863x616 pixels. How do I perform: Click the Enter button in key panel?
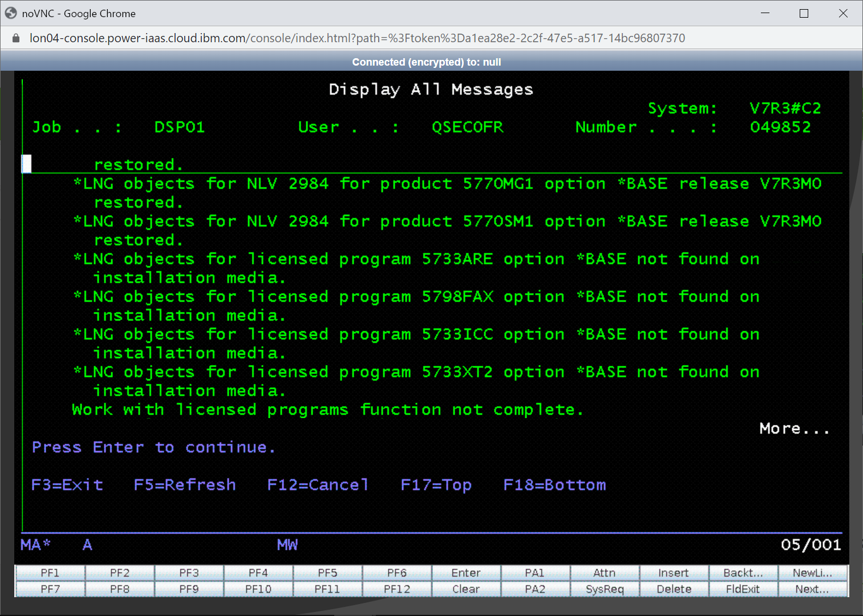pos(466,573)
